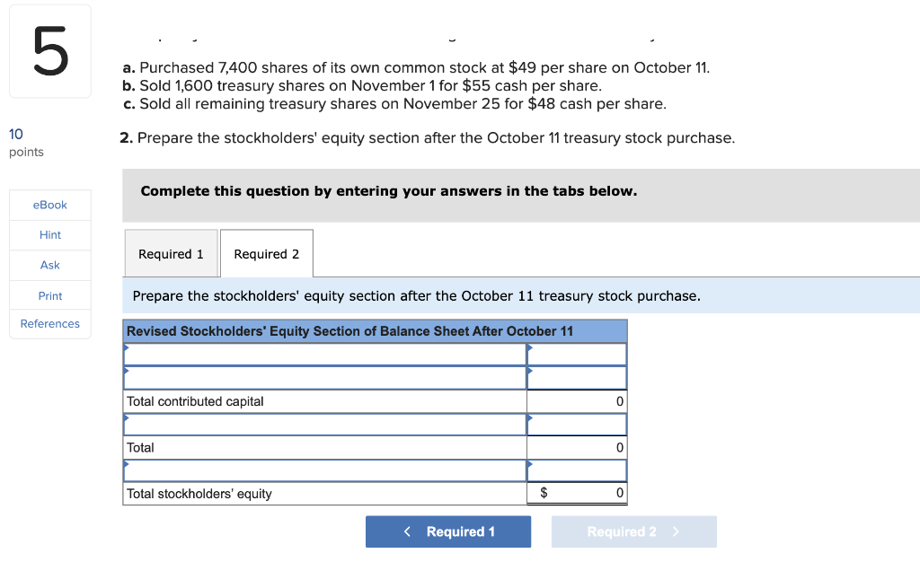Viewport: 920px width, 588px height.
Task: Click the blue Required 1 back button
Action: click(447, 531)
